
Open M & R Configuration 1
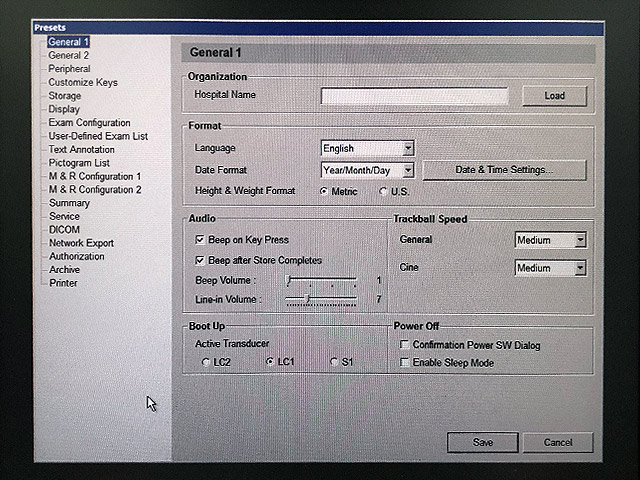pos(95,177)
